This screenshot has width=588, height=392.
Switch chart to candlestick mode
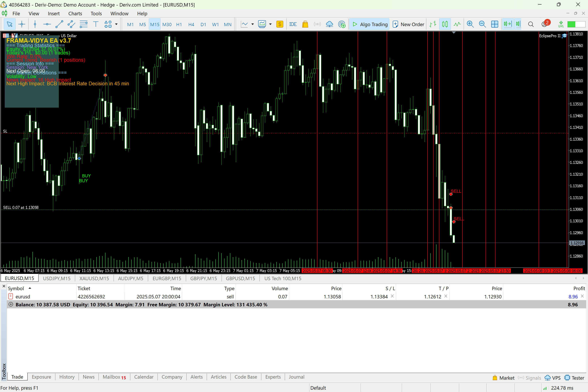pos(445,24)
